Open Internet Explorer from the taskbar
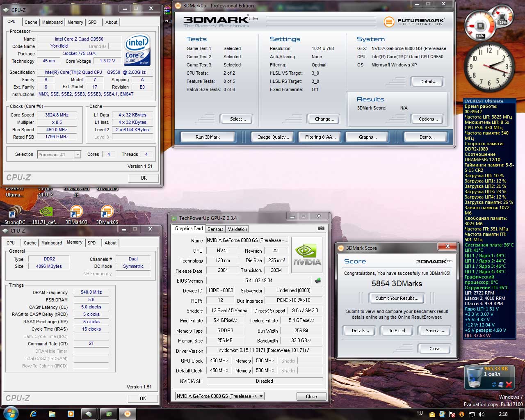525x420 pixels. pos(34,414)
